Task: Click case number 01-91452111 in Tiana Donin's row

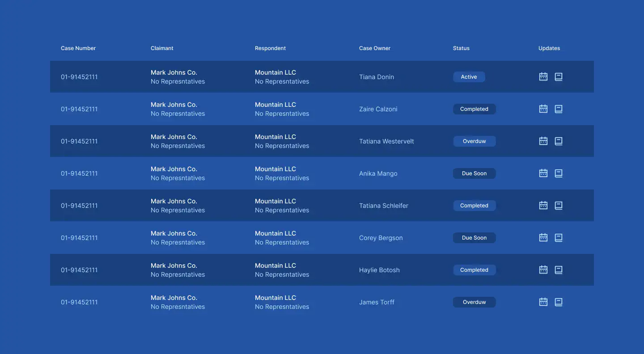Action: tap(79, 77)
